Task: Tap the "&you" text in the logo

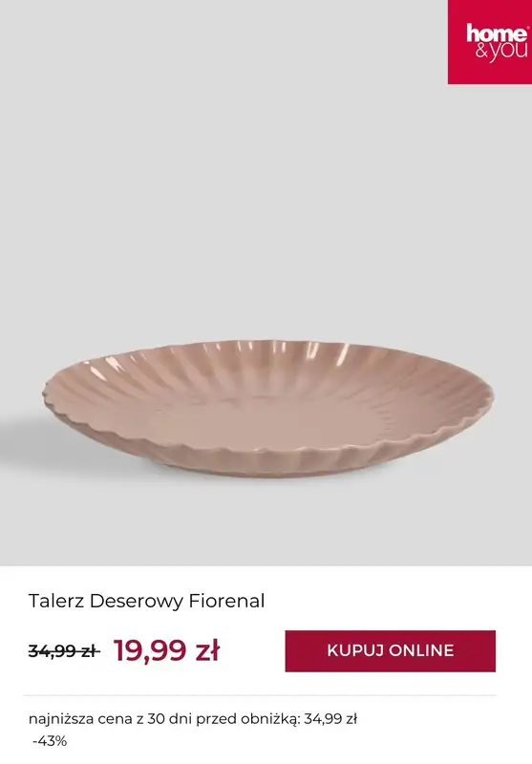Action: click(x=501, y=52)
